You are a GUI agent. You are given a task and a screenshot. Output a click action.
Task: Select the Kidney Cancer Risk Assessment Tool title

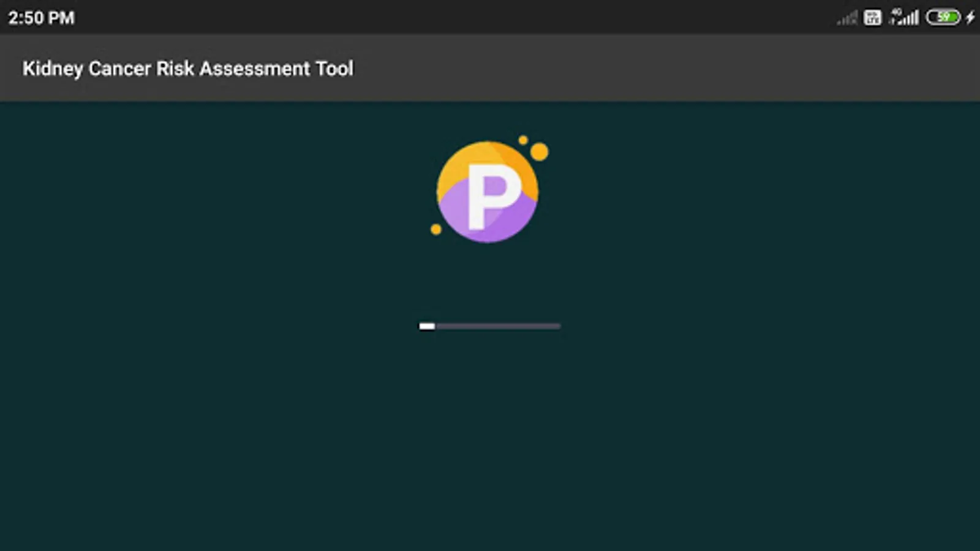(188, 69)
